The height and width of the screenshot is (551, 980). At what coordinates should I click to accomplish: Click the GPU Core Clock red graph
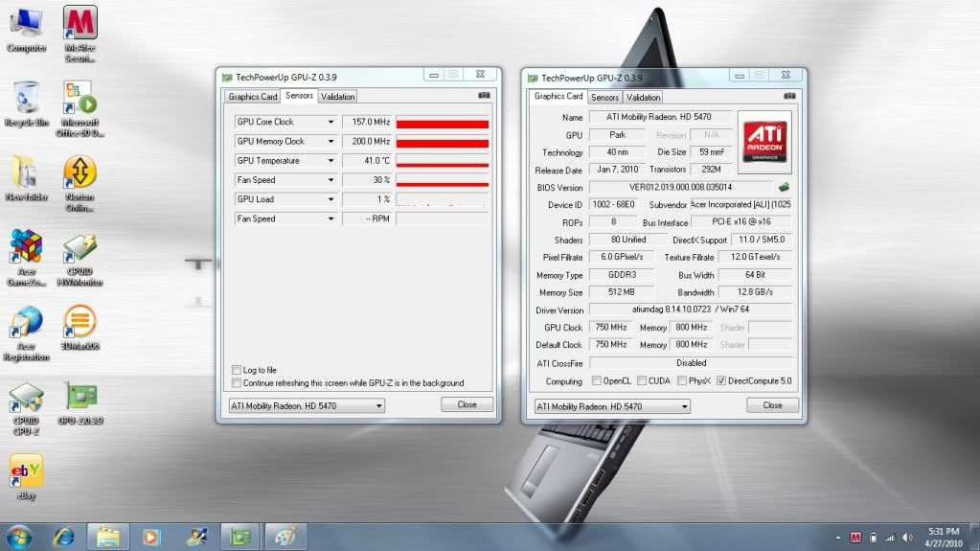[442, 123]
